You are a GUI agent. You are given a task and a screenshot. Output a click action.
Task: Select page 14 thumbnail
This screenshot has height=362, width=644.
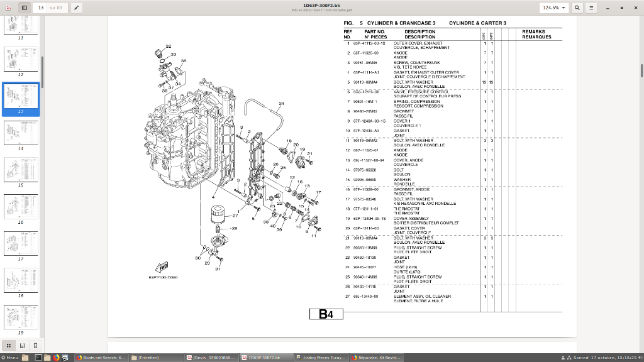[21, 133]
